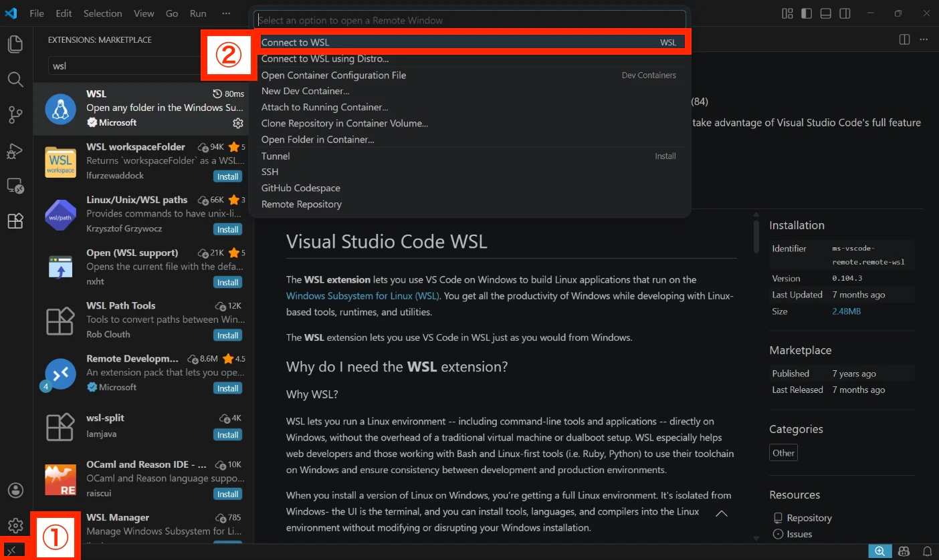Screen dimensions: 939x560
Task: Toggle the secondary side bar
Action: pos(845,13)
